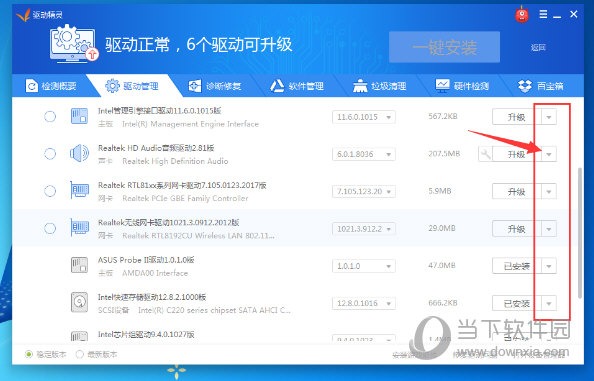The height and width of the screenshot is (381, 594).
Task: Click the 207.5MB size value
Action: click(x=444, y=154)
